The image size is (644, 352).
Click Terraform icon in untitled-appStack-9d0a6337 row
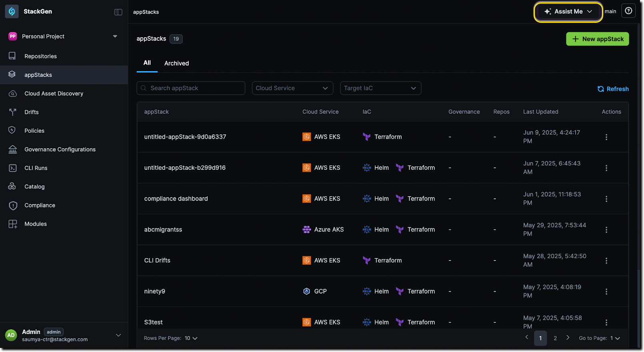point(366,137)
